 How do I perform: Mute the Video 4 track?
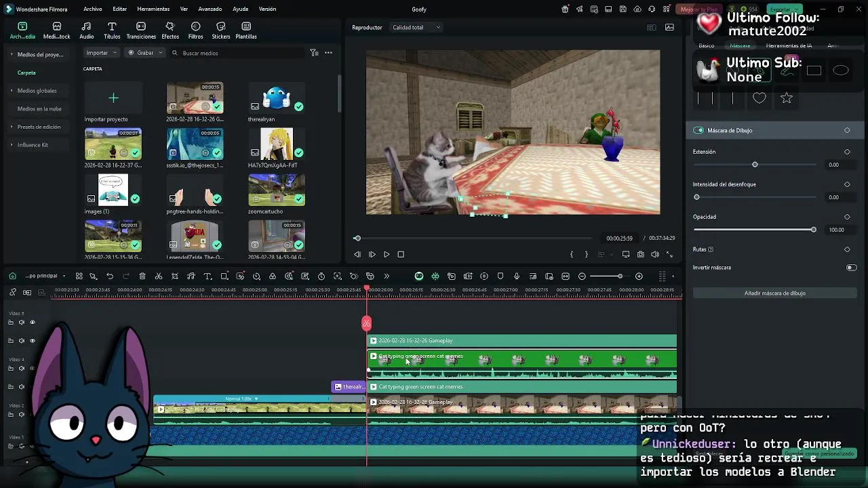coord(21,368)
